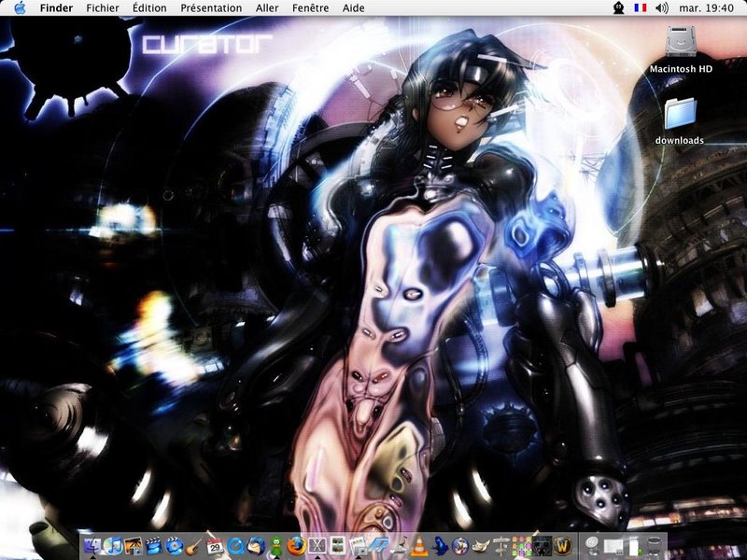This screenshot has height=560, width=747.
Task: Open iDVD from the Dock
Action: tap(175, 546)
